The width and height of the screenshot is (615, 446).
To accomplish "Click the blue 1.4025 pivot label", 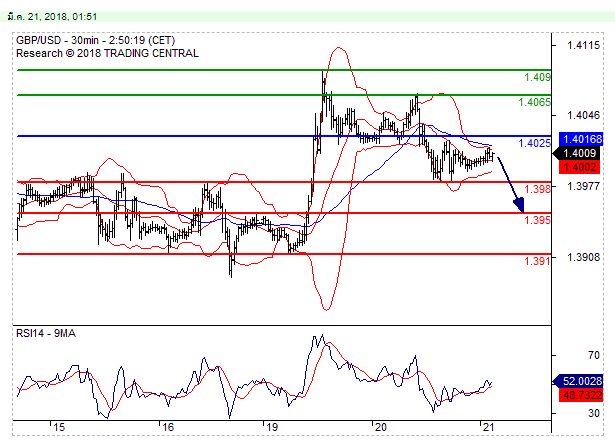I will tap(534, 143).
